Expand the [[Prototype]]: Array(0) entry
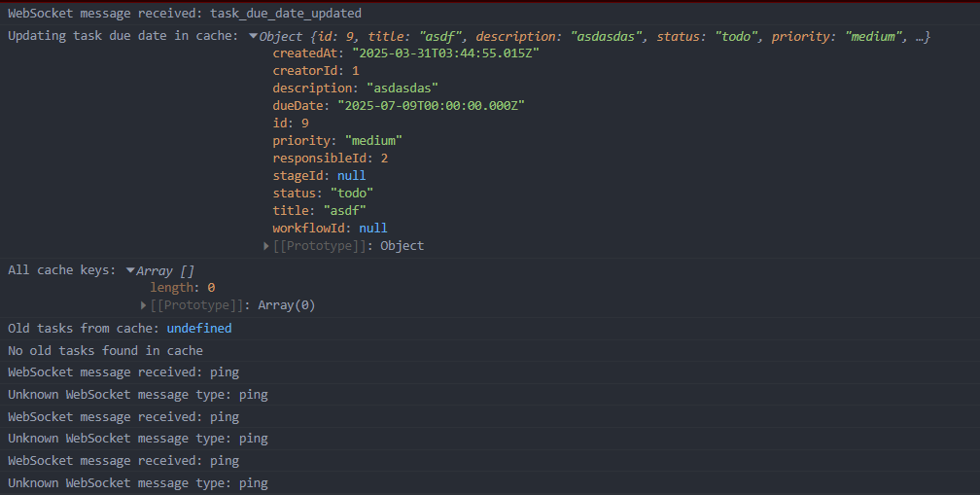The height and width of the screenshot is (495, 980). [x=145, y=305]
